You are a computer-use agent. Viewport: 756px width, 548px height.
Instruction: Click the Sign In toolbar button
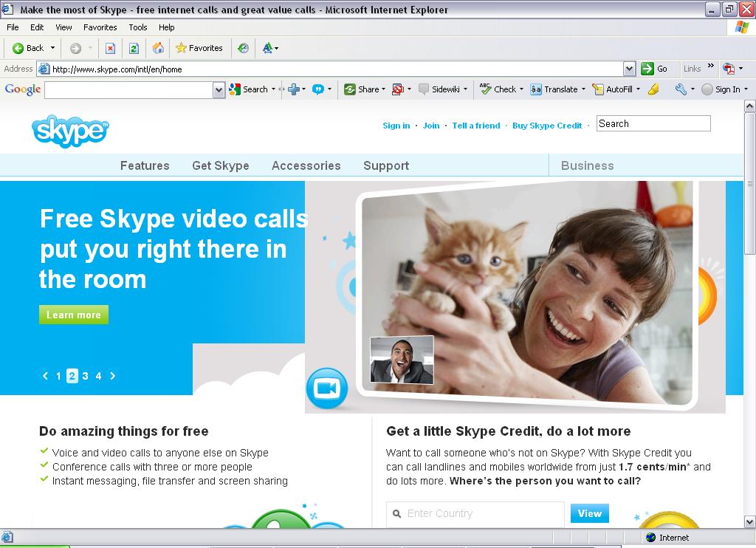tap(721, 89)
